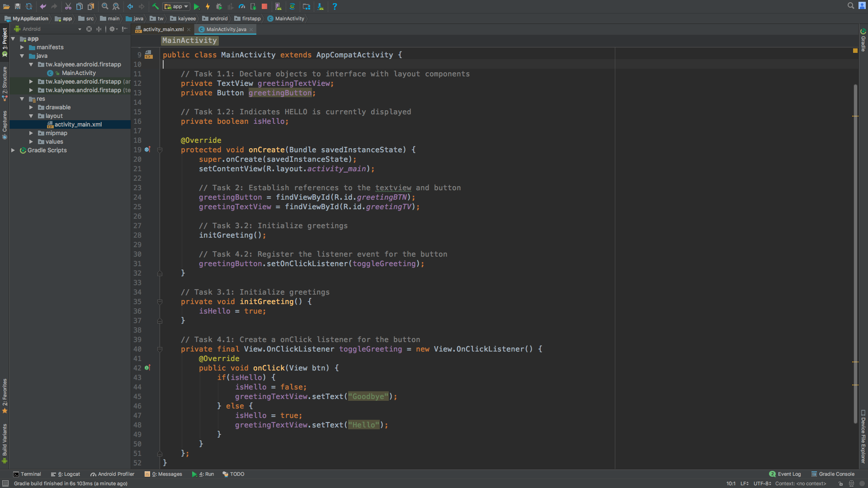Toggle read-only lock icon in status bar
This screenshot has height=488, width=868.
(x=841, y=483)
